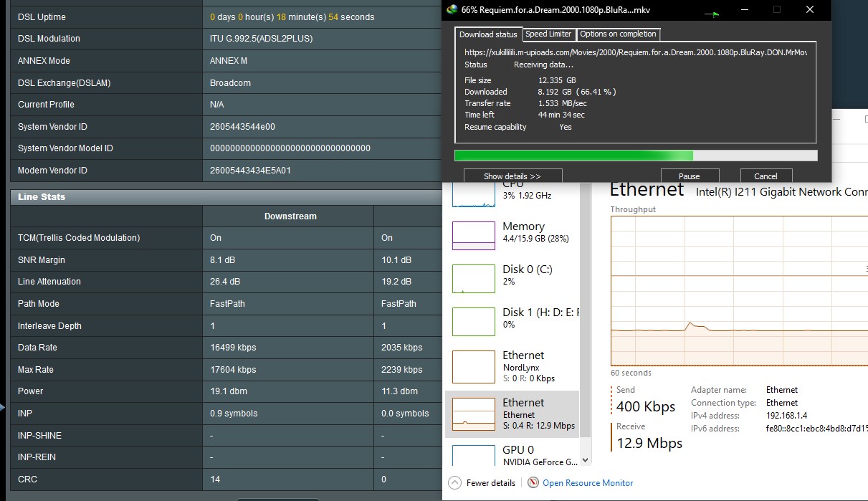Select the Ethernet adapter receiving 12.9 Mbps
This screenshot has height=501, width=868.
pyautogui.click(x=512, y=414)
